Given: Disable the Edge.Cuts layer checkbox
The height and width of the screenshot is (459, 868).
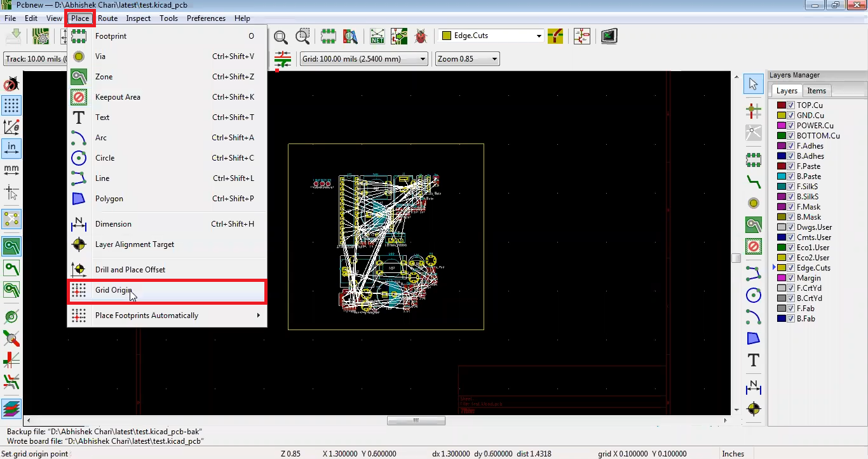Looking at the screenshot, I should pos(791,268).
